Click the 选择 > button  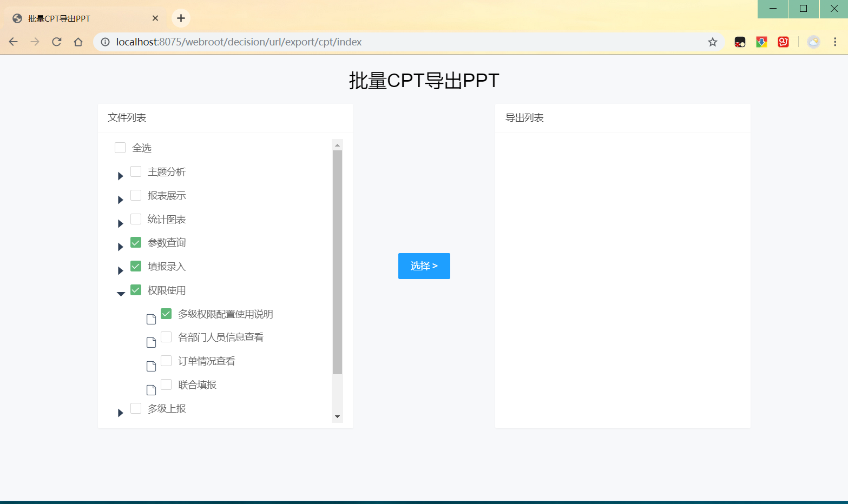pyautogui.click(x=424, y=266)
